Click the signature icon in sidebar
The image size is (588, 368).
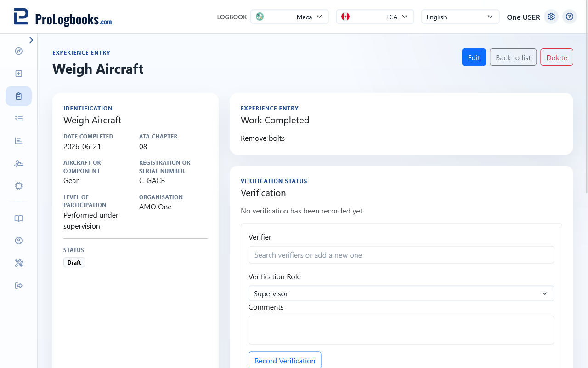click(x=19, y=163)
